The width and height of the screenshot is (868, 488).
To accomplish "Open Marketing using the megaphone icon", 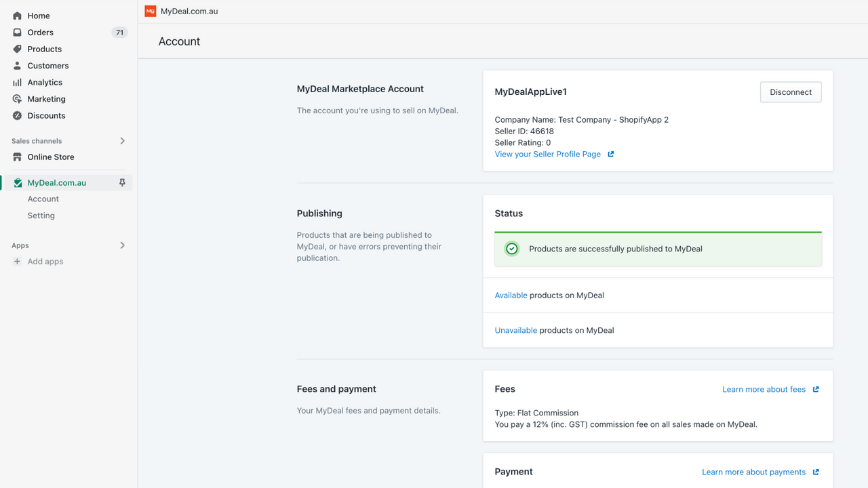I will pyautogui.click(x=16, y=98).
